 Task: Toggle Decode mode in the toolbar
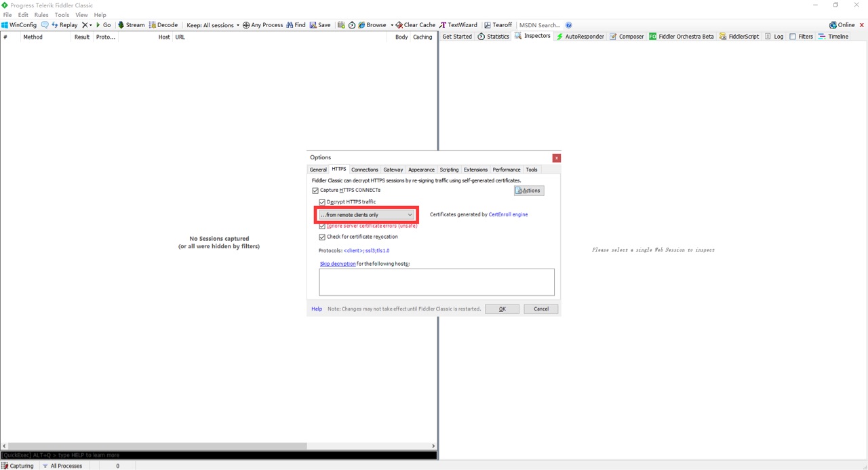[x=163, y=25]
